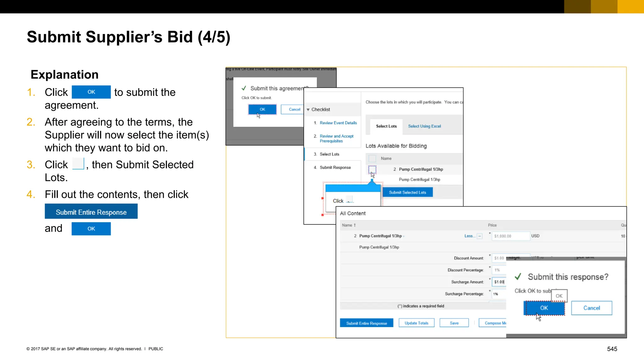Click Cancel in Submit this response dialog
This screenshot has height=362, width=644.
pyautogui.click(x=591, y=308)
